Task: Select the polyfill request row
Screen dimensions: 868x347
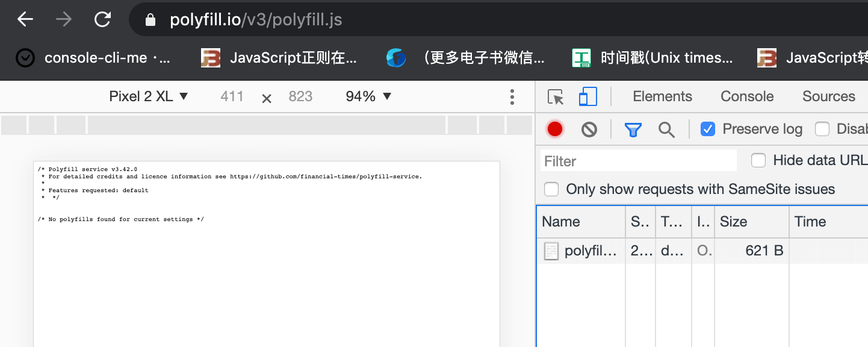Action: pyautogui.click(x=590, y=251)
